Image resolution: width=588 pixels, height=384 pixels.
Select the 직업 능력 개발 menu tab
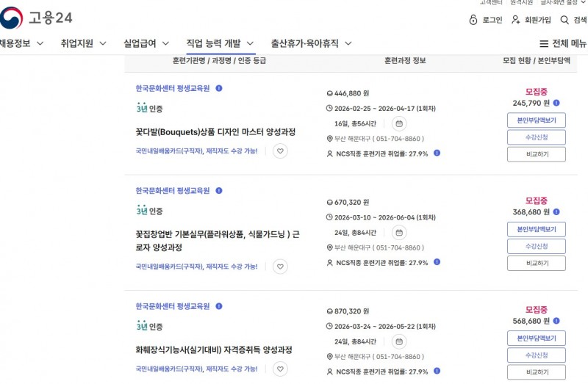pyautogui.click(x=220, y=43)
